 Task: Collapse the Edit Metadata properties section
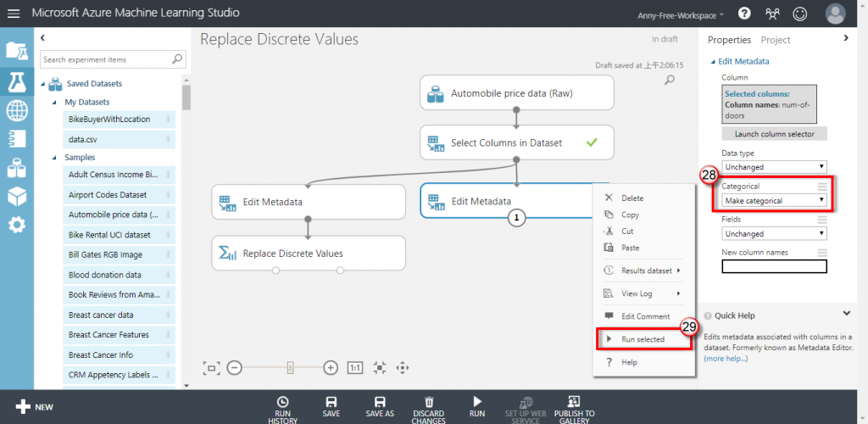click(714, 61)
